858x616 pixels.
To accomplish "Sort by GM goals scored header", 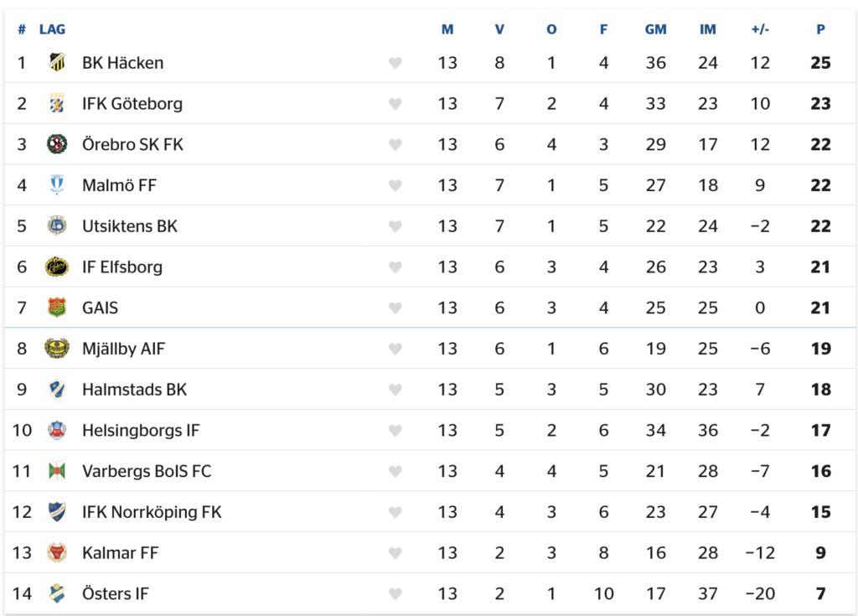I will (655, 29).
